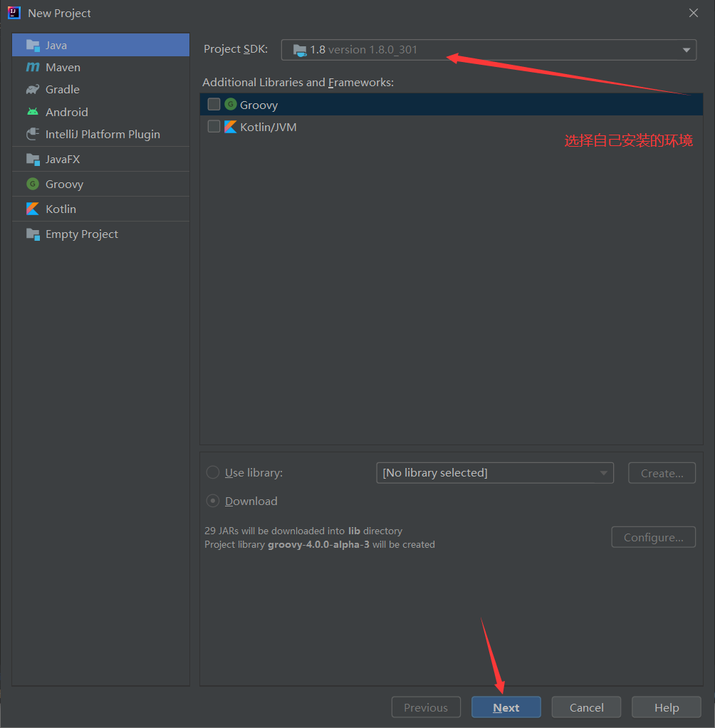Open the Project SDK dropdown arrow
Viewport: 715px width, 728px height.
(x=687, y=50)
